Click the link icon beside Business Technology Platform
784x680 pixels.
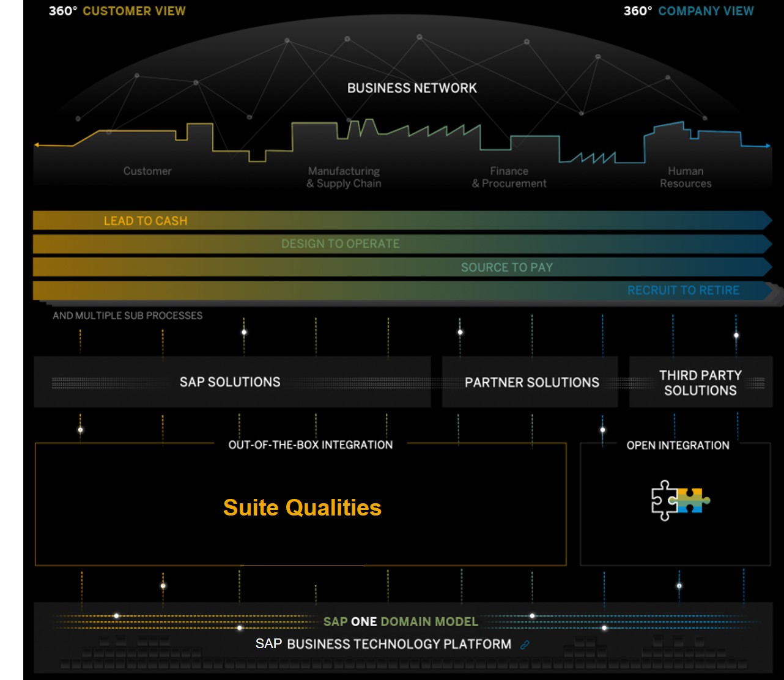525,645
